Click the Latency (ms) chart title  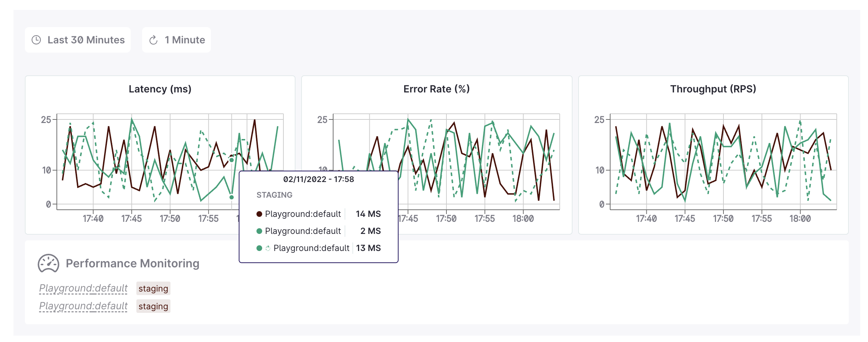pyautogui.click(x=160, y=89)
